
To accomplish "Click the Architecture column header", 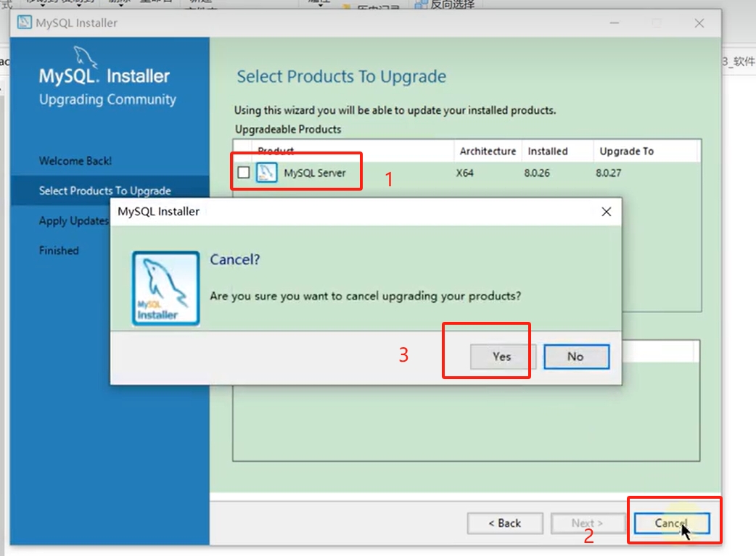I will [488, 152].
